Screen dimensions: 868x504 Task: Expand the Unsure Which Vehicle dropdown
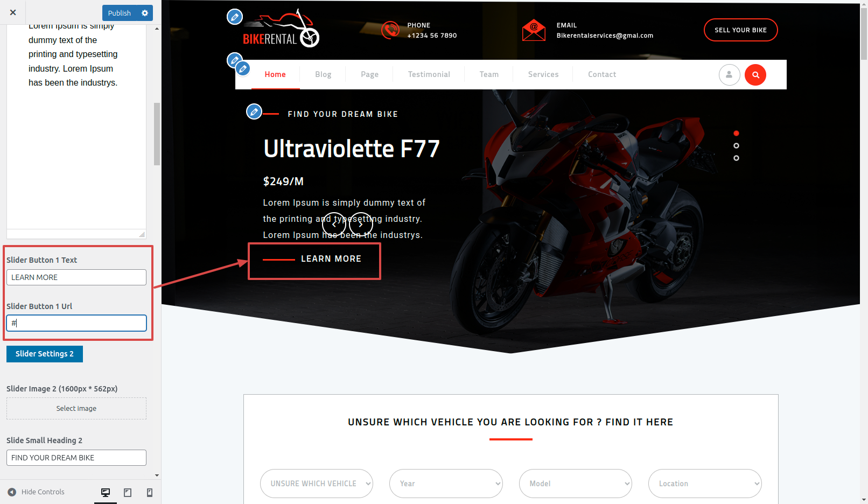point(317,484)
